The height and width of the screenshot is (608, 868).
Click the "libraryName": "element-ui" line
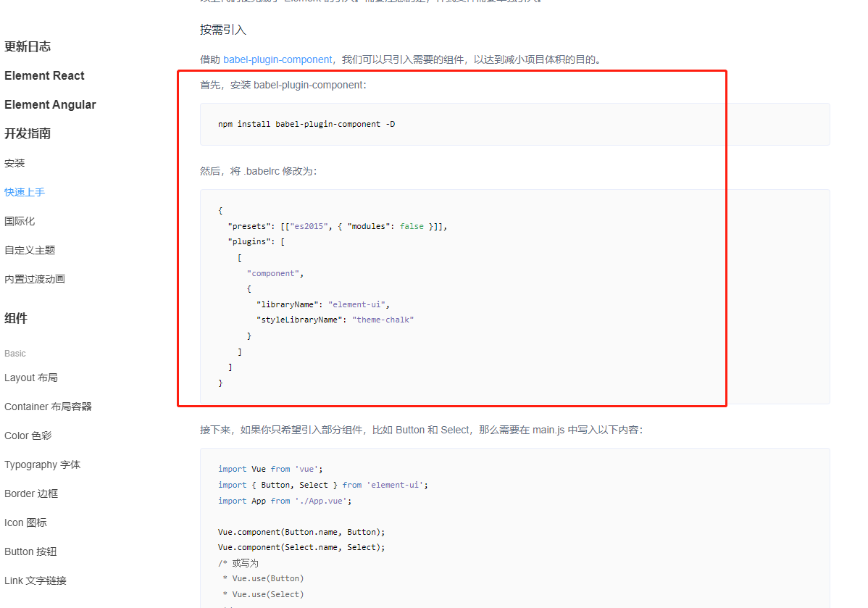click(x=323, y=304)
